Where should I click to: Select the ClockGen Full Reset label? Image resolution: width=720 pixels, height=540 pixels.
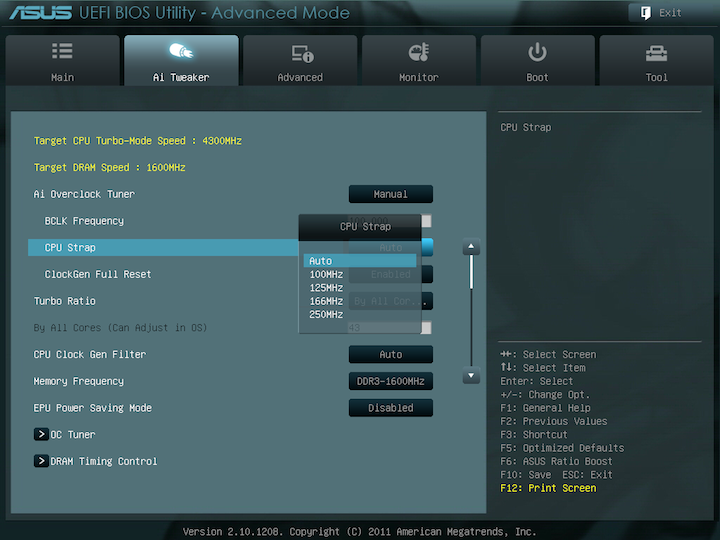97,274
